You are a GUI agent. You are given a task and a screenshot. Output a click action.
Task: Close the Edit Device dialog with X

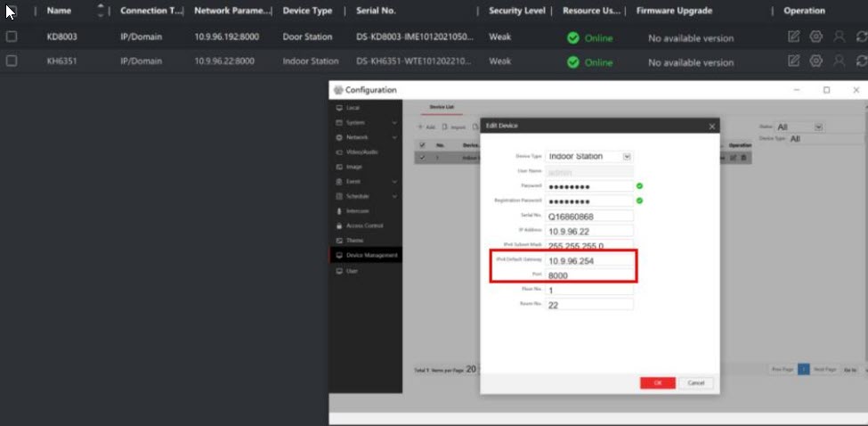click(x=711, y=127)
